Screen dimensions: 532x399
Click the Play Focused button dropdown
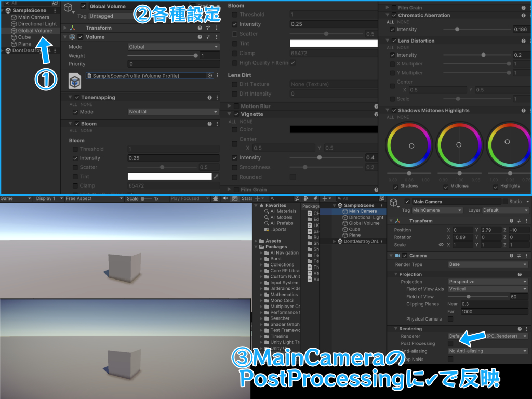(x=190, y=198)
